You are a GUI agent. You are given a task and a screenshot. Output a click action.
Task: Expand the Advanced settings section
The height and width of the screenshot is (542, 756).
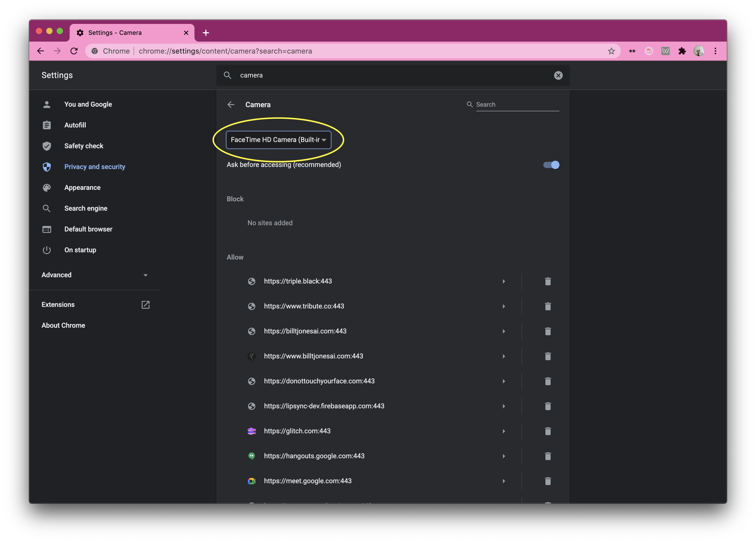point(95,275)
